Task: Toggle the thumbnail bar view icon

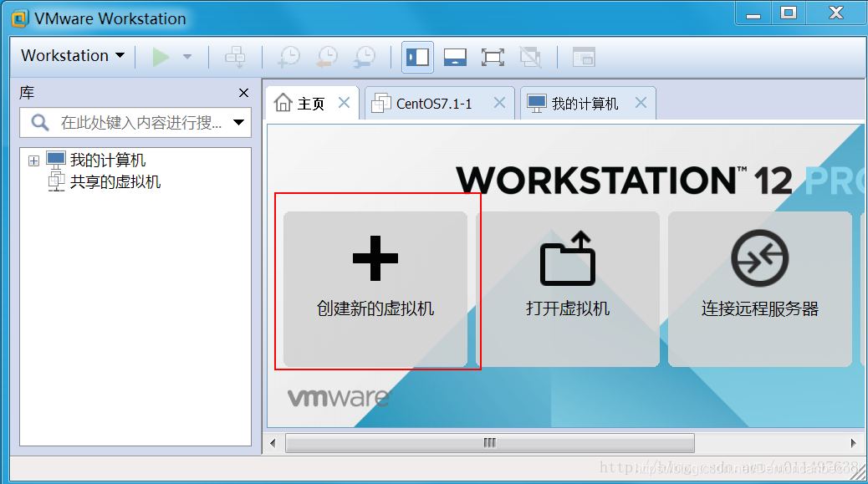Action: tap(455, 57)
